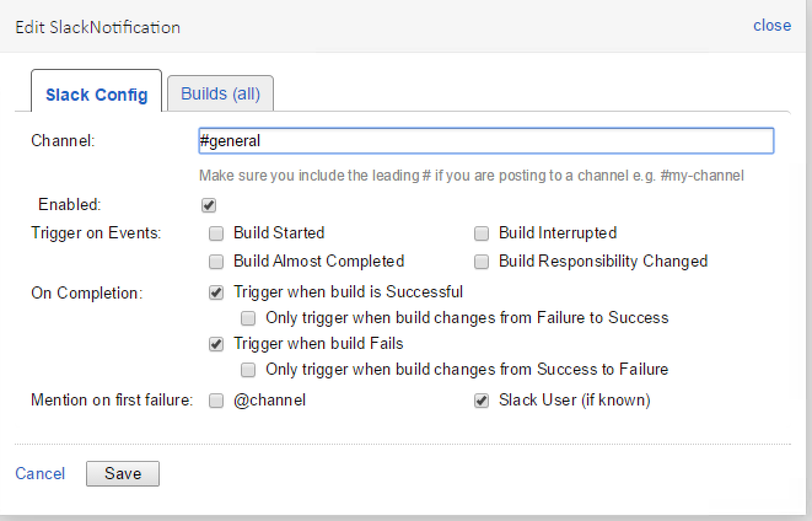
Task: Click the close link in dialog header
Action: click(x=772, y=25)
